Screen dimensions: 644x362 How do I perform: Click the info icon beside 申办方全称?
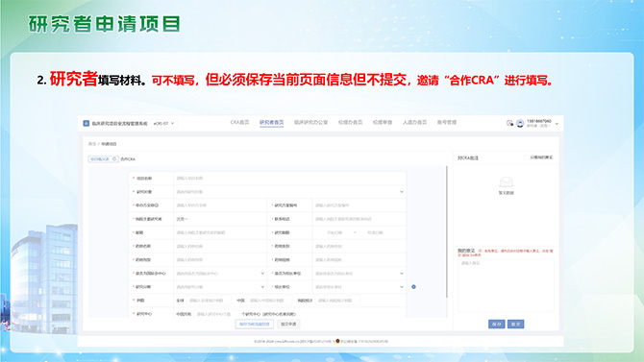[157, 205]
